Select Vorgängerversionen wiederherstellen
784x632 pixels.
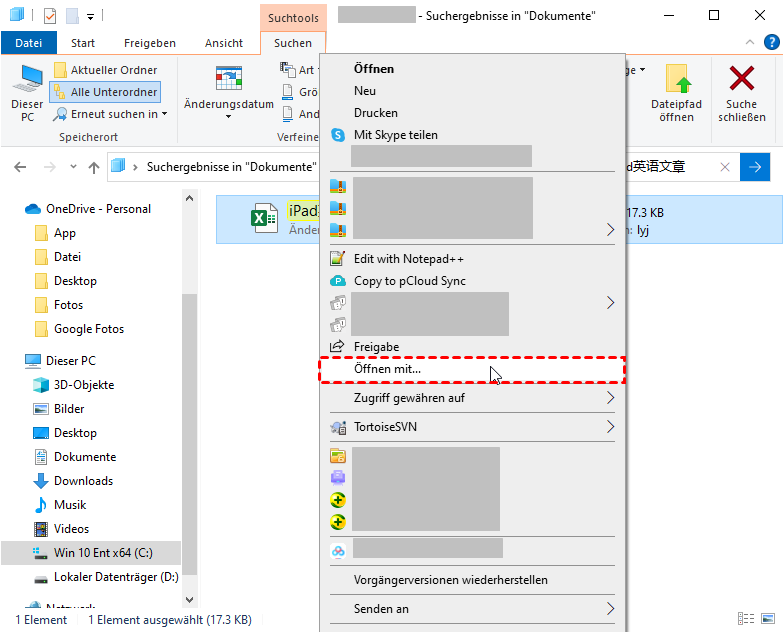click(x=450, y=580)
